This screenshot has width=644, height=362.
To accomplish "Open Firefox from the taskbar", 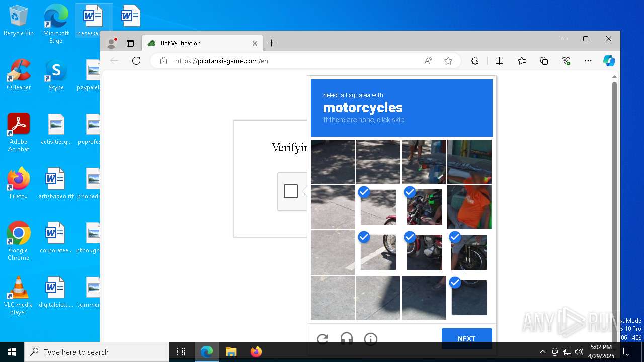I will point(256,352).
